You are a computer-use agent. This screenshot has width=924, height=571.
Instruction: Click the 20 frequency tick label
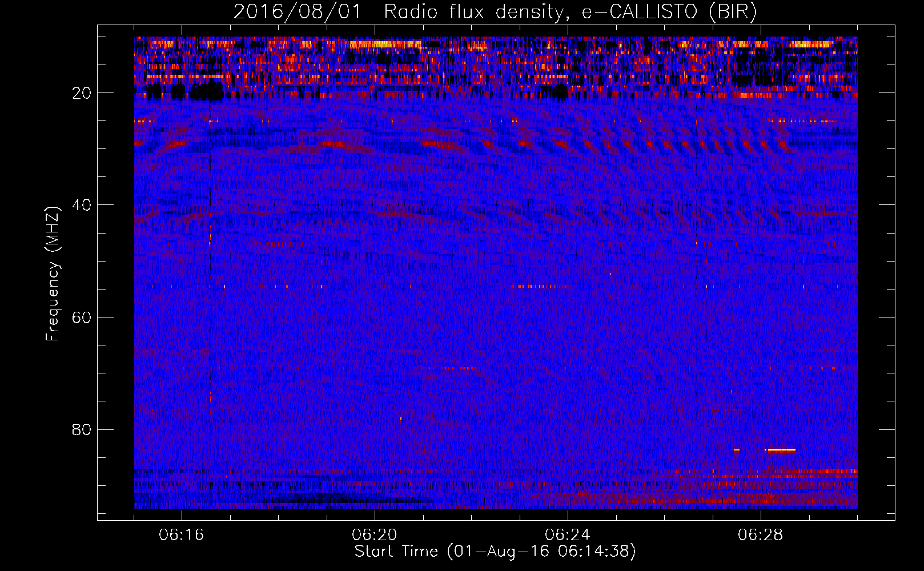(82, 93)
